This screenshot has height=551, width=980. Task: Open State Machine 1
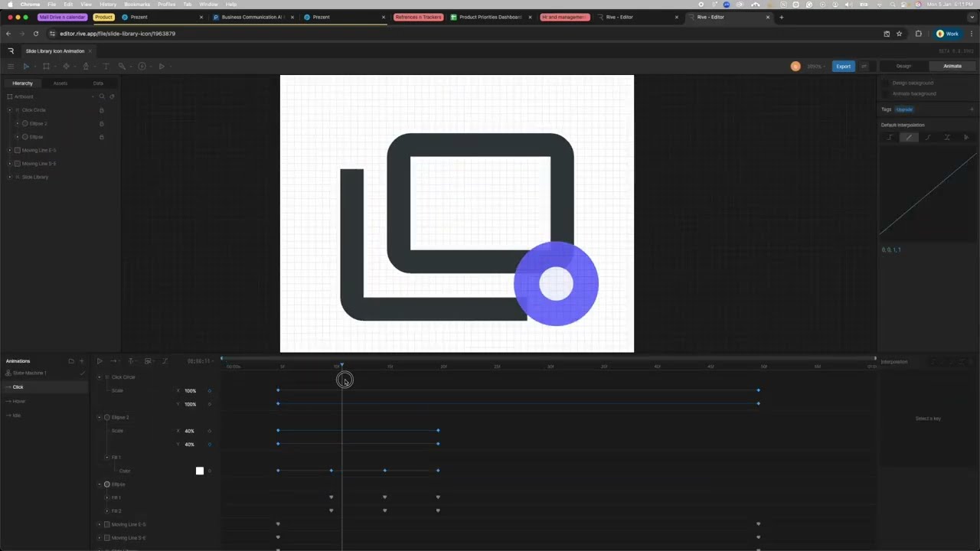click(x=29, y=373)
